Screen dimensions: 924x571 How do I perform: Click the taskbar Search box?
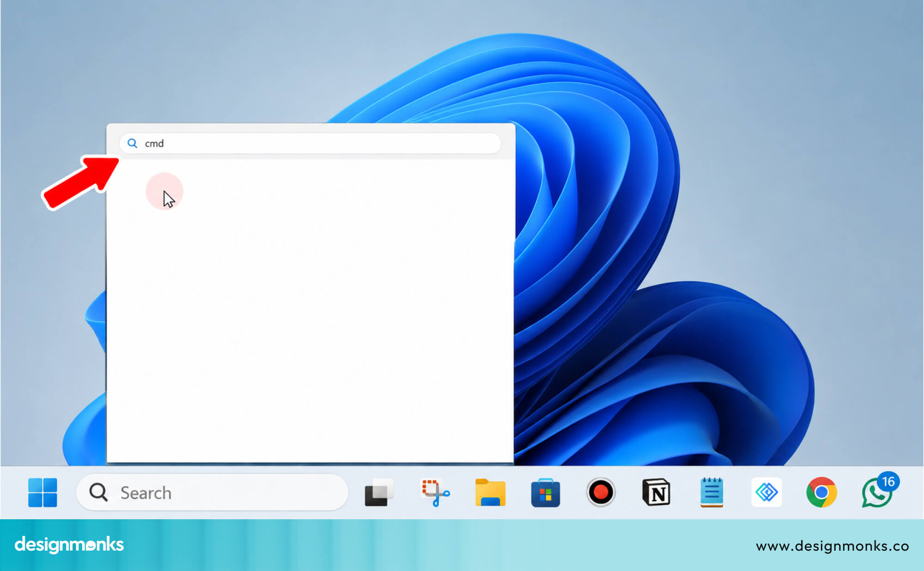[212, 492]
